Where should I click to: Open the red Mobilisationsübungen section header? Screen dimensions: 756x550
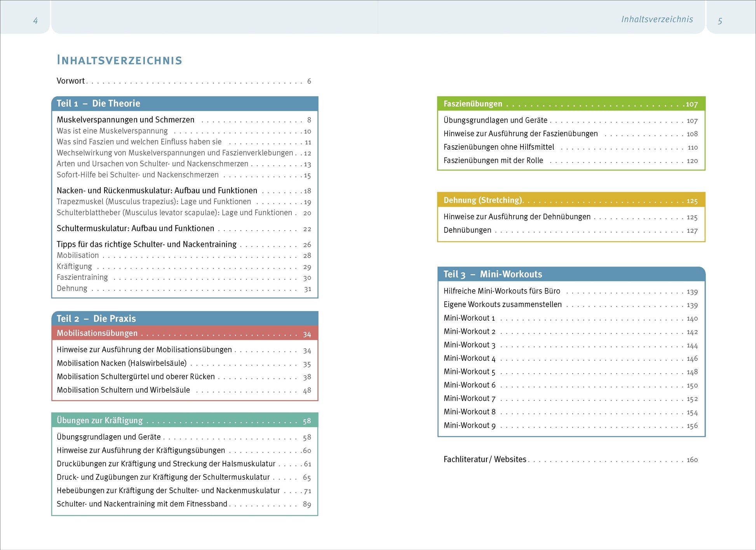97,333
